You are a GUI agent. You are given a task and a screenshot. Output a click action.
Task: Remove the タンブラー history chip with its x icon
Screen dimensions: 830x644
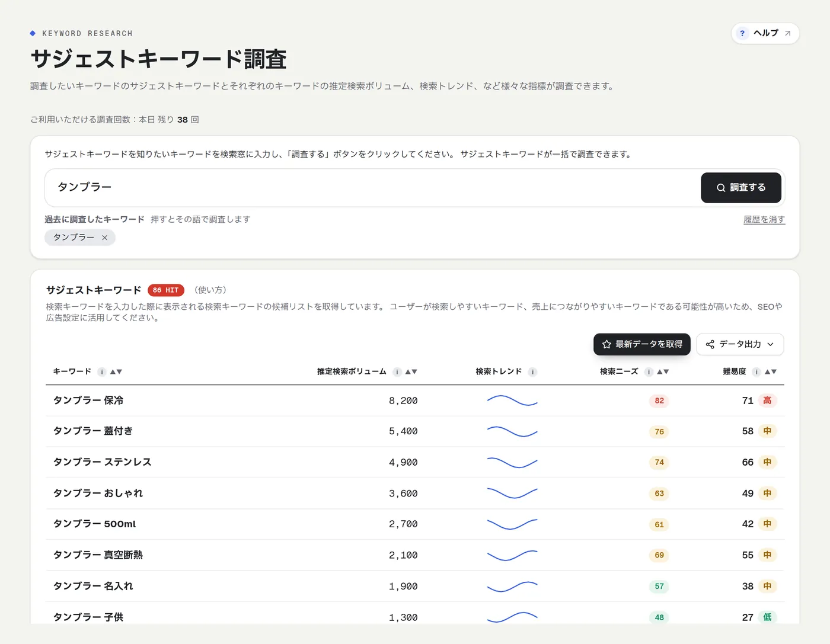click(104, 238)
